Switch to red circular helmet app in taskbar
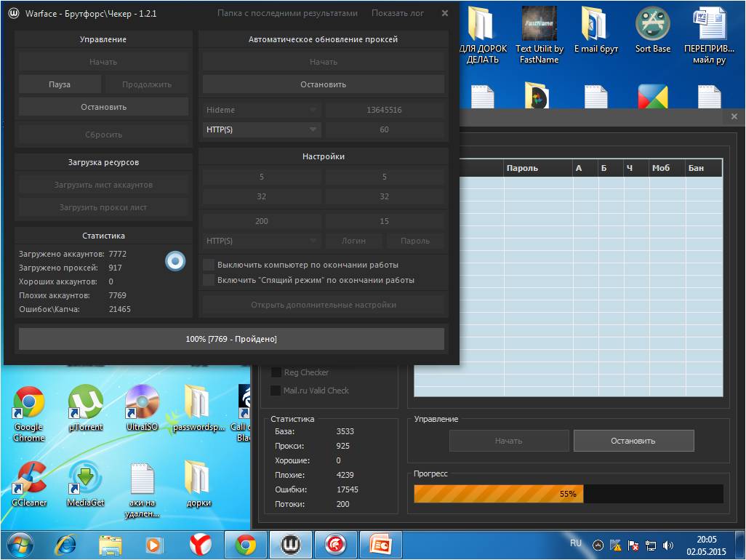Image resolution: width=746 pixels, height=560 pixels. coord(335,545)
